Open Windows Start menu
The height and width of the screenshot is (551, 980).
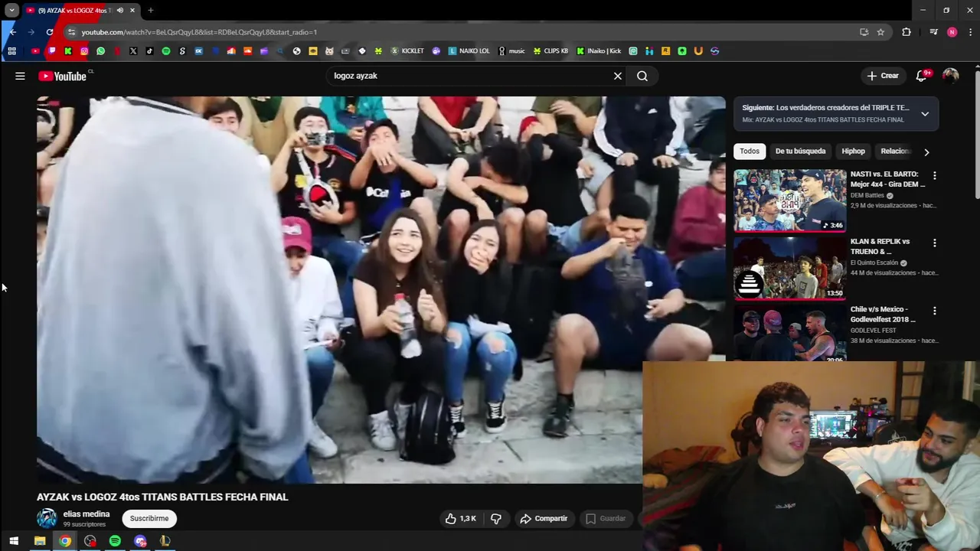coord(13,541)
